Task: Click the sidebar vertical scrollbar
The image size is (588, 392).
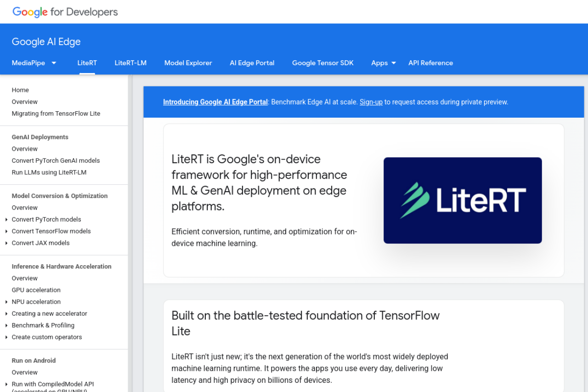Action: click(130, 233)
